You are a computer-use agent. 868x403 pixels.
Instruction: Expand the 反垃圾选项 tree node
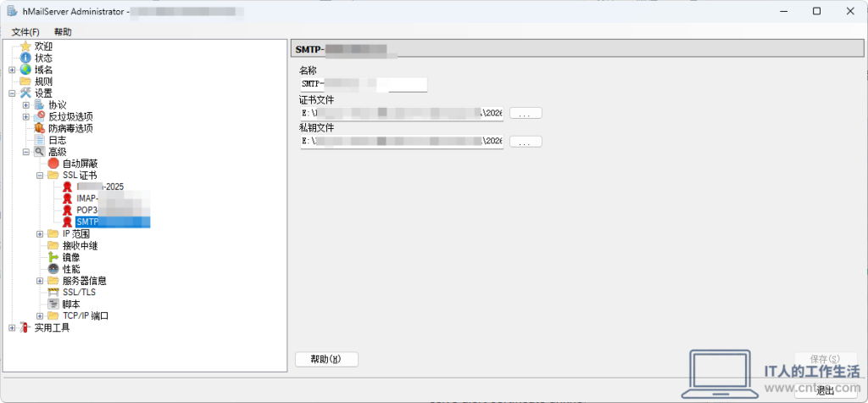26,116
